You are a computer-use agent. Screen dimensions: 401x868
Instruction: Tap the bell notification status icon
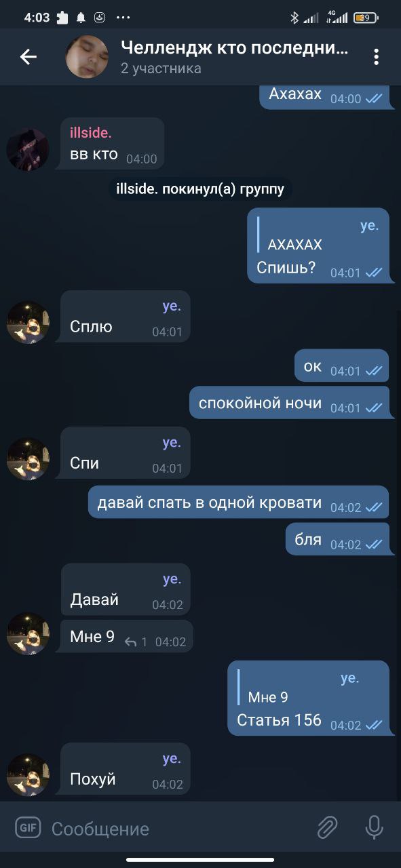click(x=81, y=18)
